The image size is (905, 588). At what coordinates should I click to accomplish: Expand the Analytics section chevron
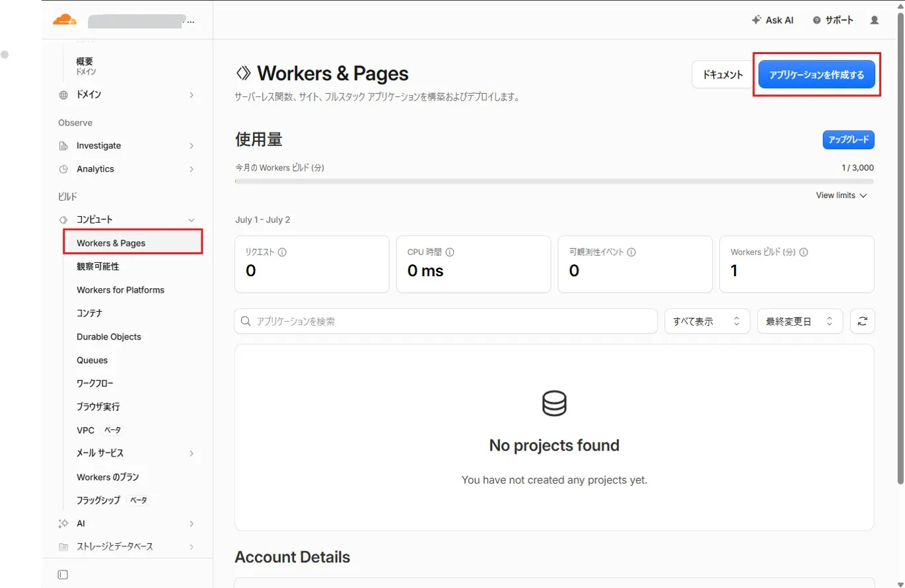tap(192, 169)
